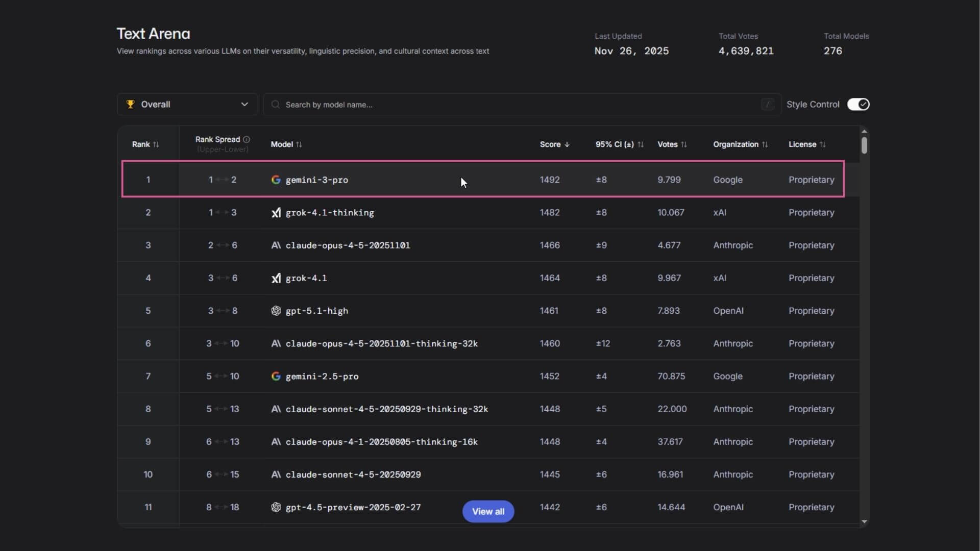Click the OpenAI icon beside gpt-4.5-preview
This screenshot has height=551, width=980.
pos(276,507)
